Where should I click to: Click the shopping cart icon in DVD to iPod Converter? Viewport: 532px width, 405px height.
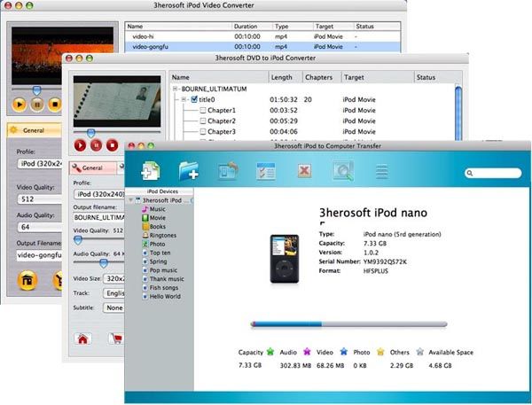116,339
